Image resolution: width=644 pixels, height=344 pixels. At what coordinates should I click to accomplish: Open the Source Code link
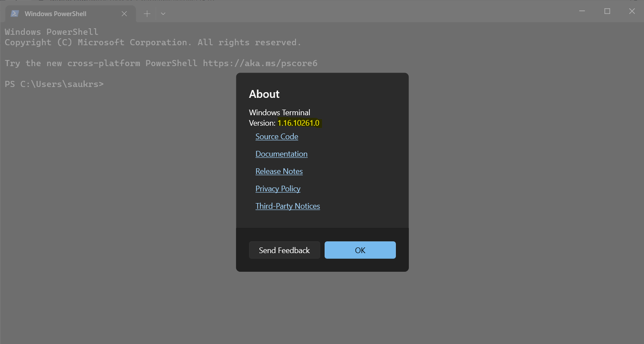277,136
